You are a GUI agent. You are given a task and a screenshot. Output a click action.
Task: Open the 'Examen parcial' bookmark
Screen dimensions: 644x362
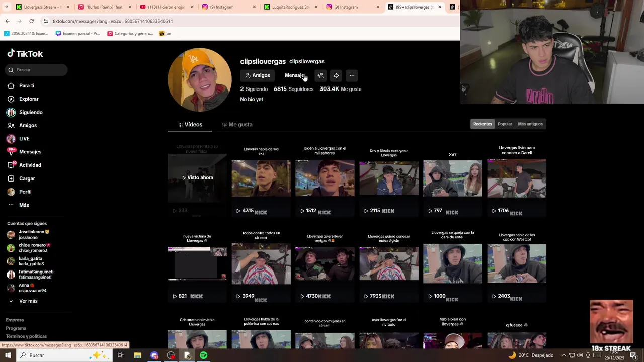click(78, 34)
